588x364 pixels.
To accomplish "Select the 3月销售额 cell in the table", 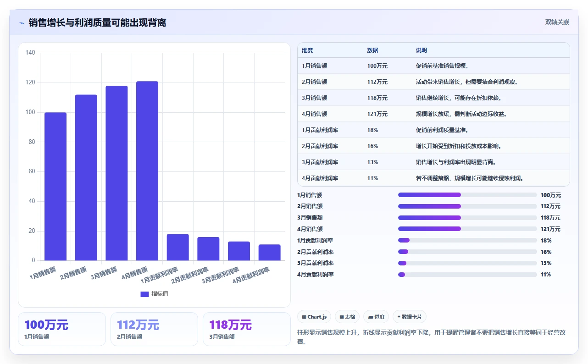I will (315, 98).
